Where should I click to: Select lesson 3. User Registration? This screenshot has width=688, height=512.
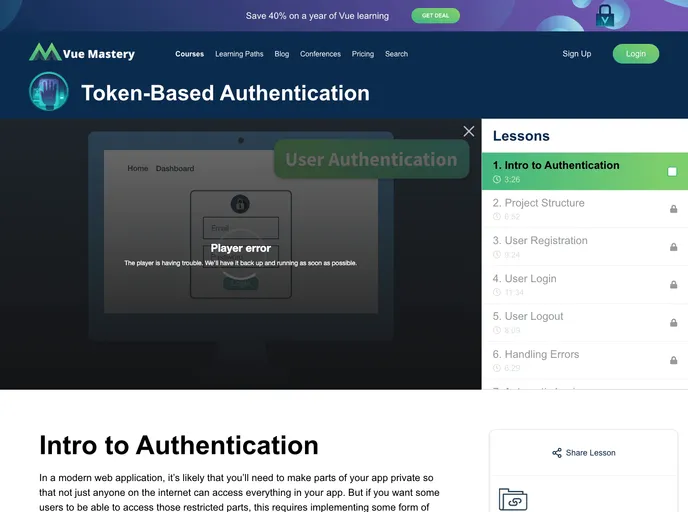pyautogui.click(x=585, y=247)
